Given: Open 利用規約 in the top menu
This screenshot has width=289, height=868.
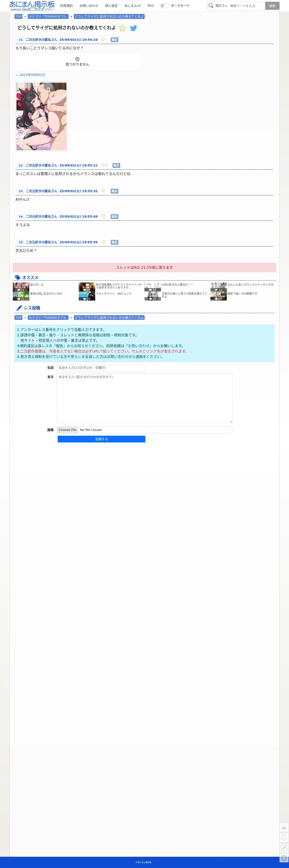Looking at the screenshot, I should click(x=66, y=6).
